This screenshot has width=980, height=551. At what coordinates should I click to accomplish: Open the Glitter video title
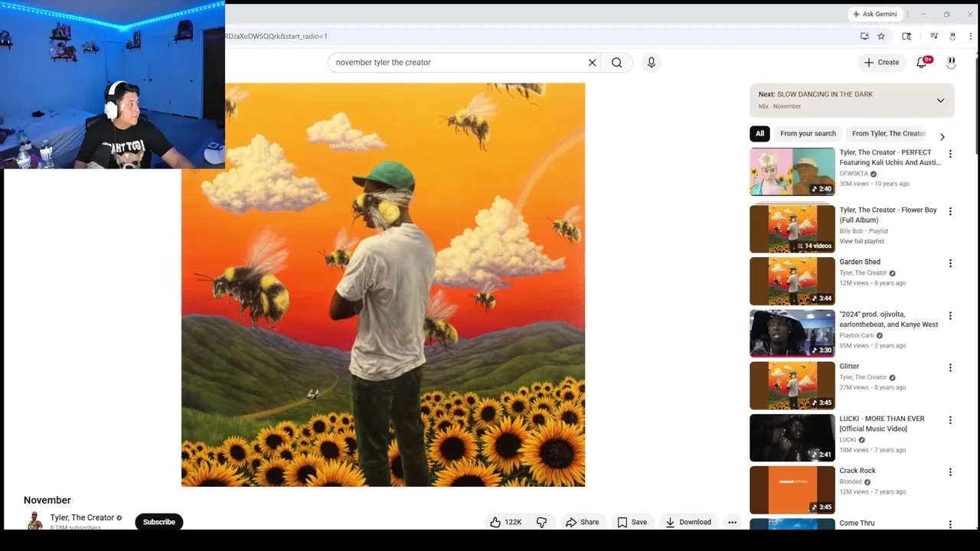849,367
